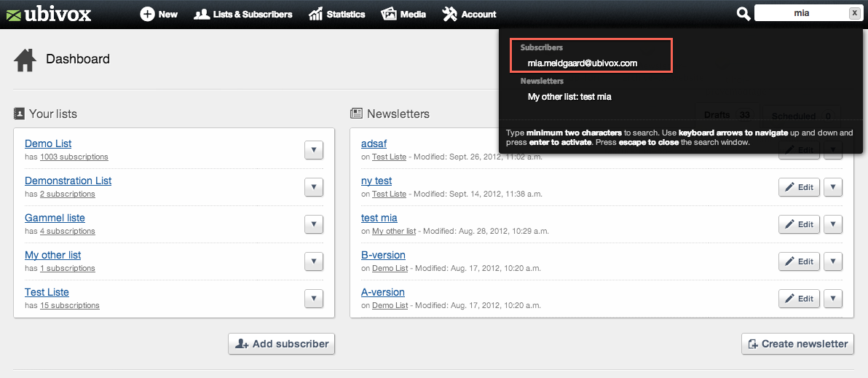Viewport: 868px width, 378px height.
Task: Click the Create newsletter button
Action: click(797, 344)
